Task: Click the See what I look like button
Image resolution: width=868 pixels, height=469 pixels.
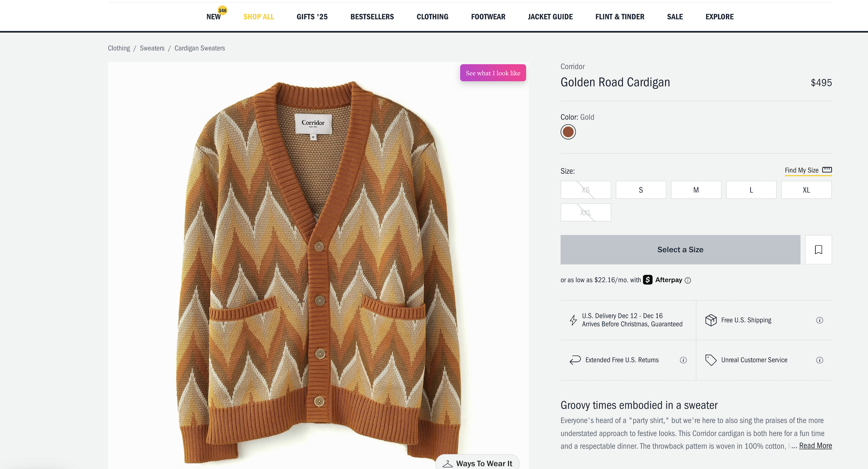Action: tap(493, 73)
